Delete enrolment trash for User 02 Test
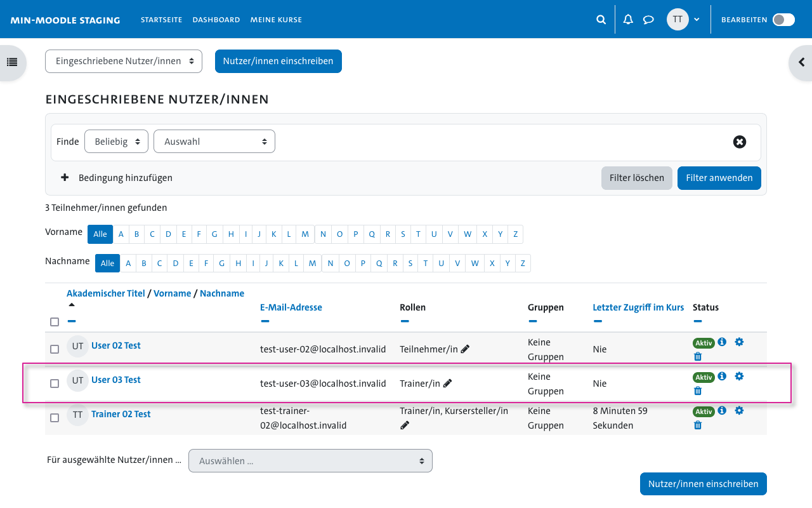 coord(698,356)
